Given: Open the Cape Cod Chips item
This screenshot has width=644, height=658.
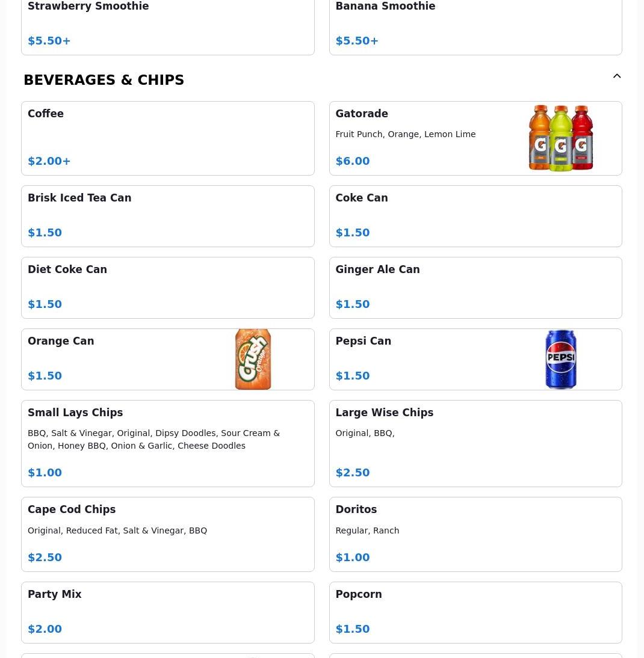Looking at the screenshot, I should coord(167,534).
